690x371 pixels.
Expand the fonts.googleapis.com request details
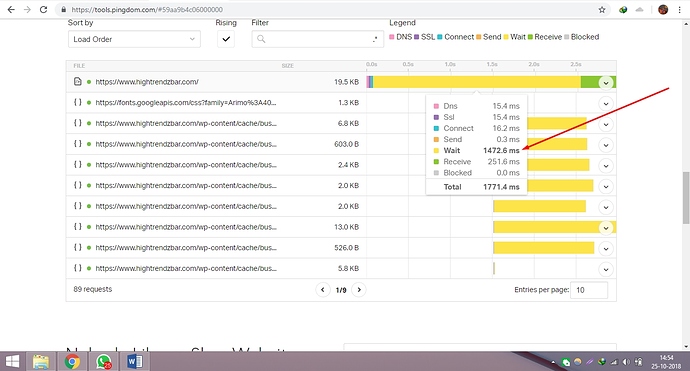[606, 104]
